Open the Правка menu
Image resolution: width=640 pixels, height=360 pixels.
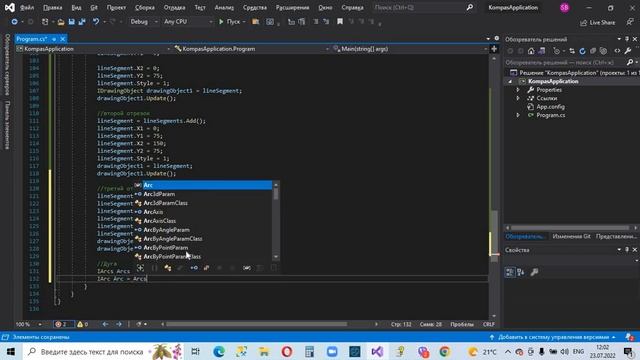[x=53, y=8]
